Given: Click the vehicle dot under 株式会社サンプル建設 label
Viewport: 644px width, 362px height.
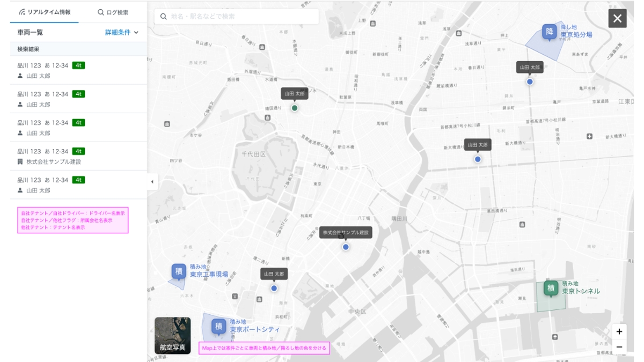Looking at the screenshot, I should [x=346, y=247].
